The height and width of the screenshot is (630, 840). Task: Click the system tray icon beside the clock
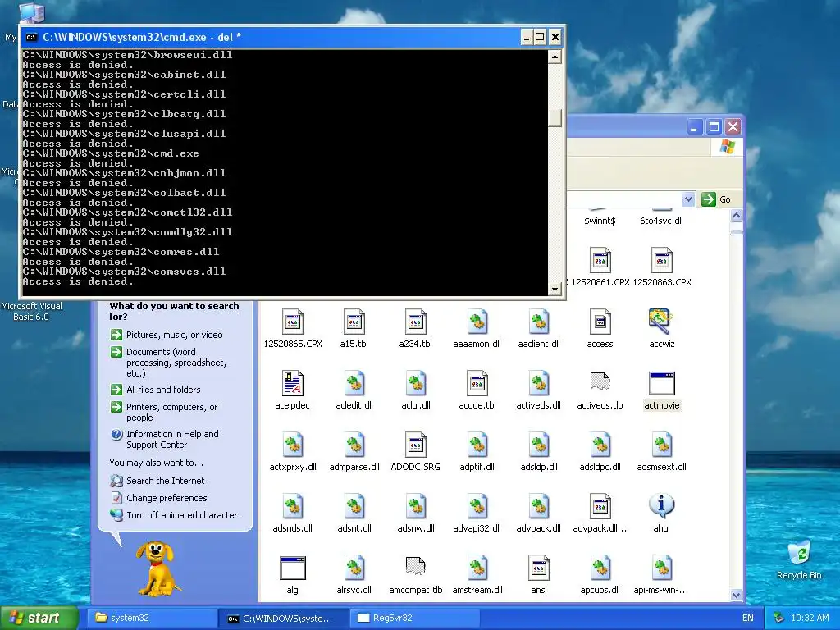tap(779, 618)
